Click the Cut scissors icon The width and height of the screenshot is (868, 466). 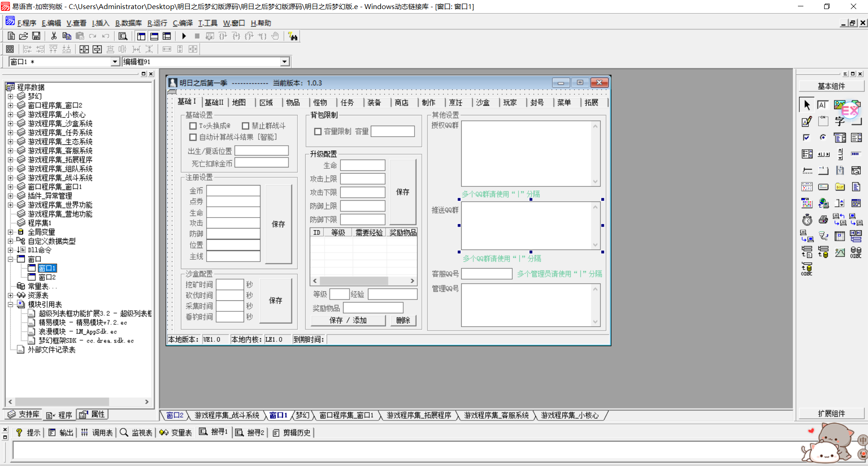(x=54, y=36)
